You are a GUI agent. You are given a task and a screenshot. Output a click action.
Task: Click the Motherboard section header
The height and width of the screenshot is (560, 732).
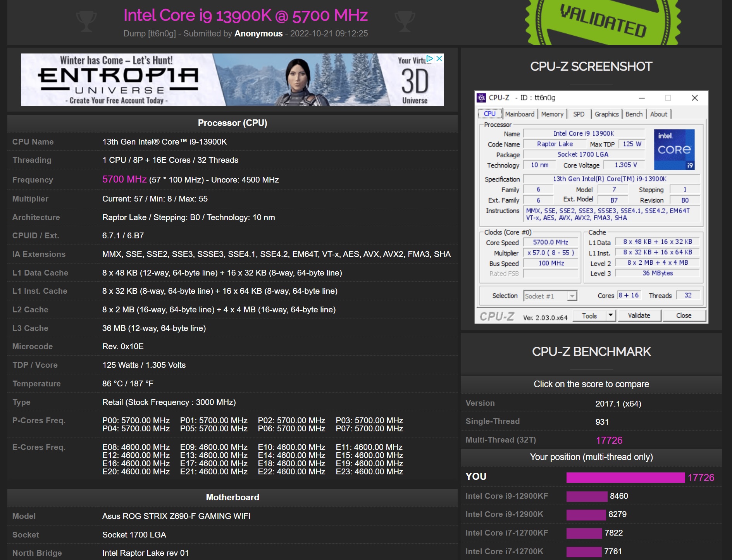[x=233, y=498]
